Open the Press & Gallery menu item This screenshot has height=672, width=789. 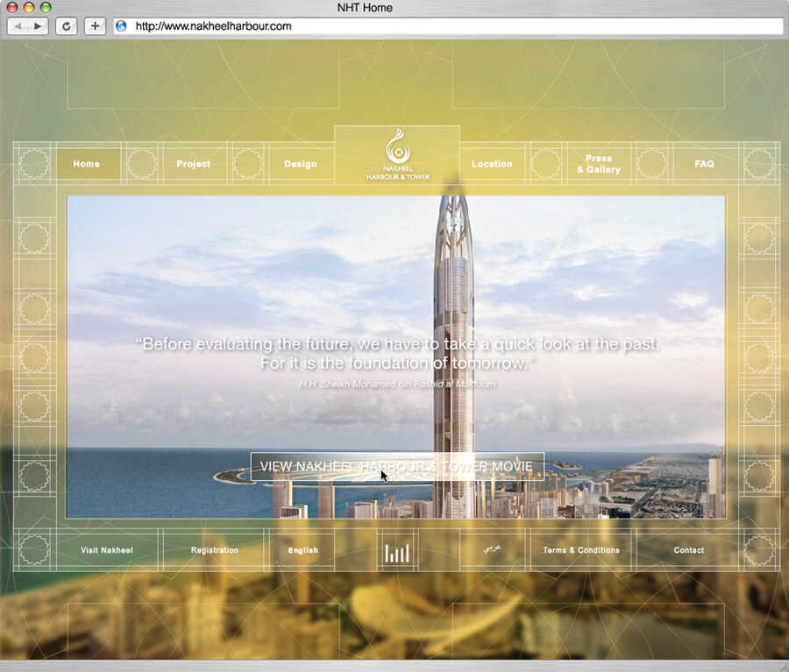pyautogui.click(x=599, y=164)
